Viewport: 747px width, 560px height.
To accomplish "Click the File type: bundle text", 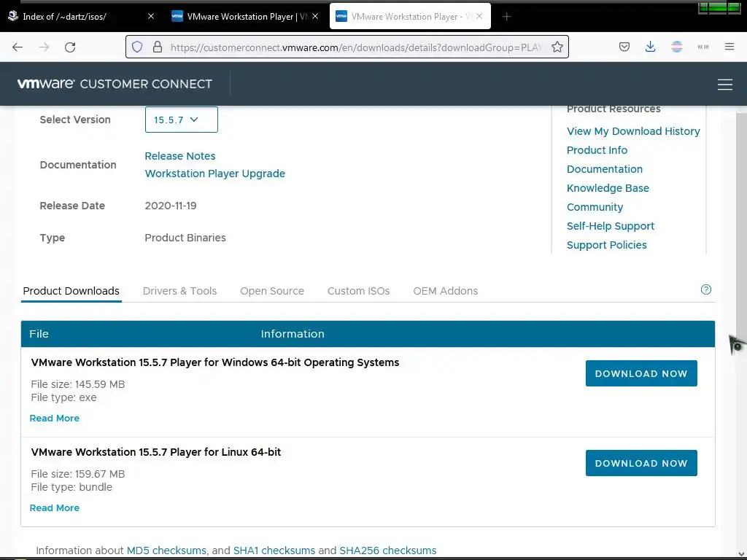I will point(71,487).
